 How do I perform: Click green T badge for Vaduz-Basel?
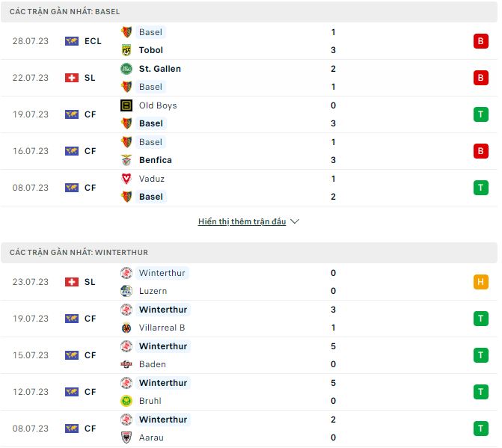480,188
